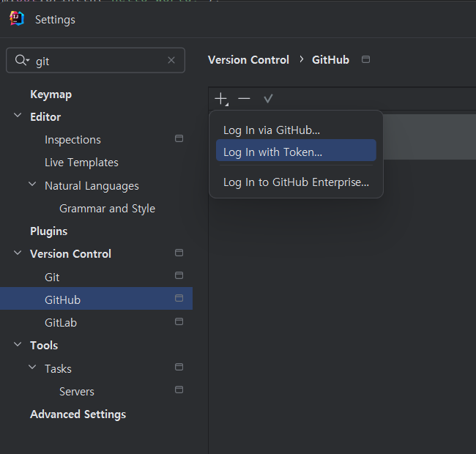
Task: Open Git settings page
Action: pyautogui.click(x=52, y=278)
